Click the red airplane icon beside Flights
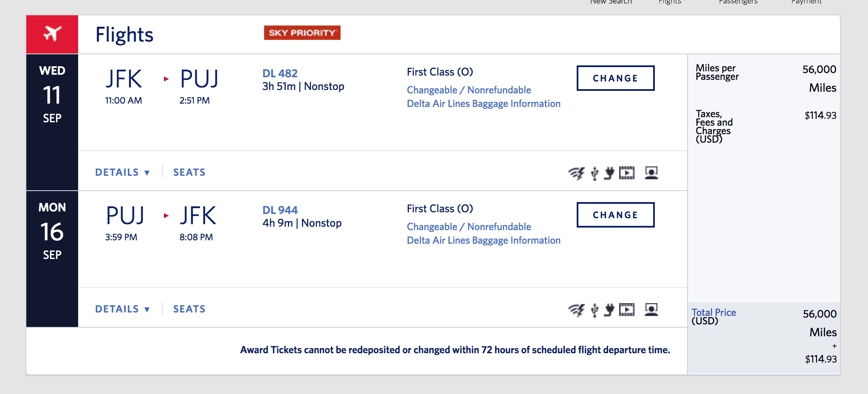This screenshot has height=394, width=868. pyautogui.click(x=52, y=34)
